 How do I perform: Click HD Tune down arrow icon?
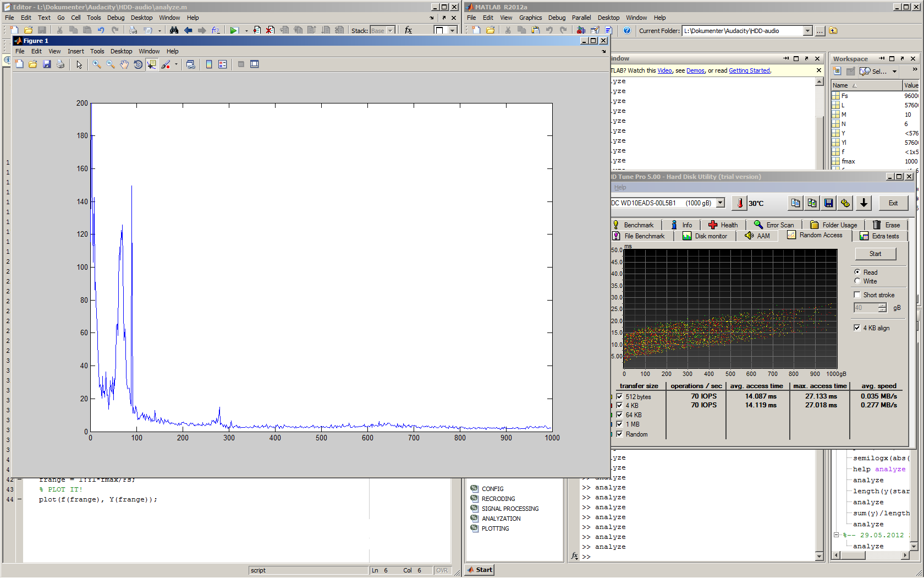pyautogui.click(x=864, y=203)
